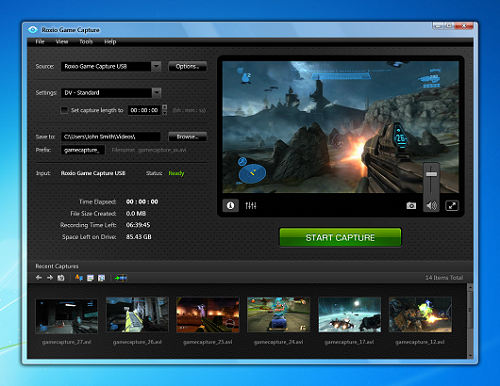The width and height of the screenshot is (500, 386).
Task: Click the volume slider handle
Action: pos(431,174)
